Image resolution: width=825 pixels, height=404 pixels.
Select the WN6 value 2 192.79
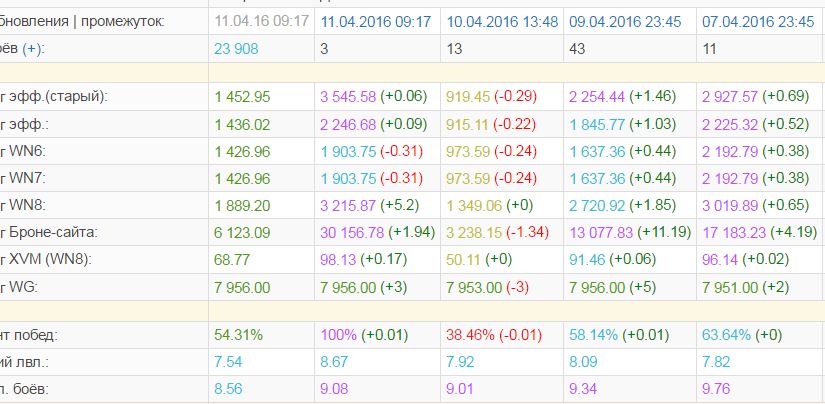coord(730,152)
